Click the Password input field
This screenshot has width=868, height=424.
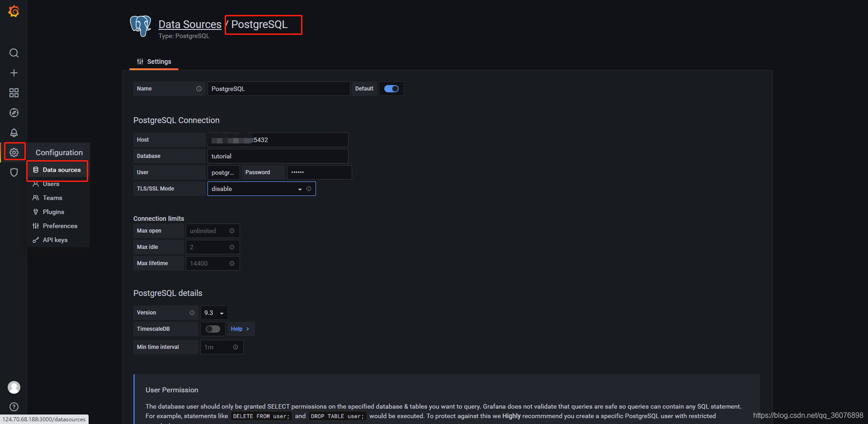point(319,172)
